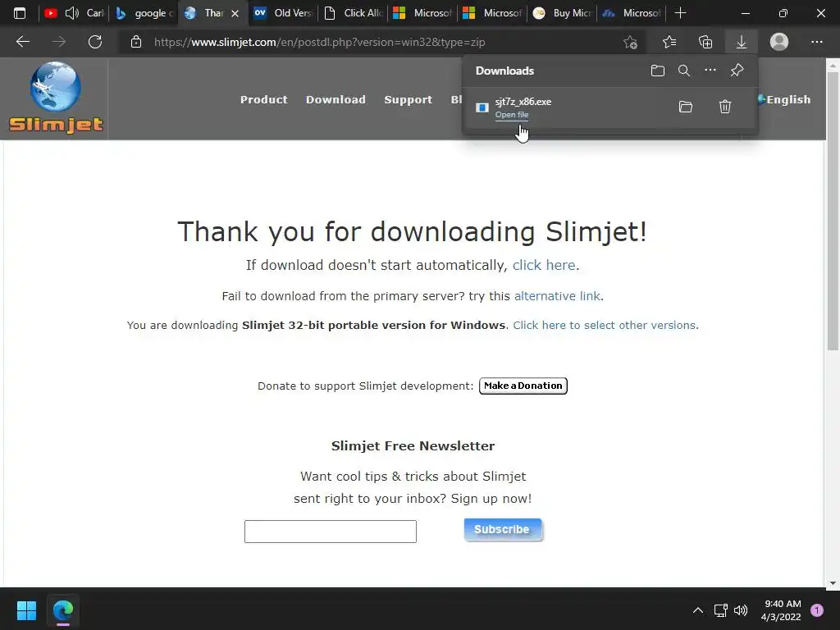This screenshot has width=840, height=630.
Task: Click the Subscribe button
Action: click(x=503, y=529)
